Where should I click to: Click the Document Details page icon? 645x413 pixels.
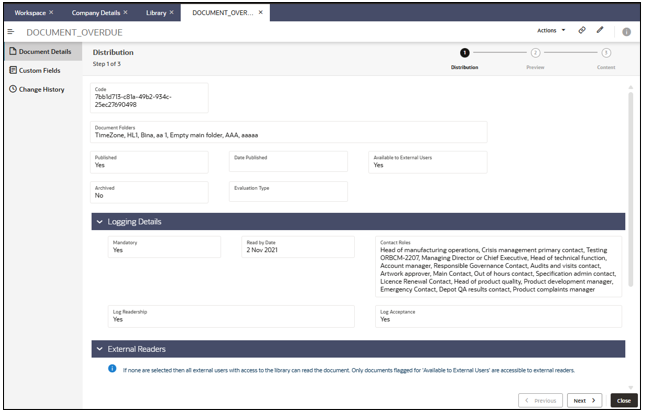coord(13,51)
